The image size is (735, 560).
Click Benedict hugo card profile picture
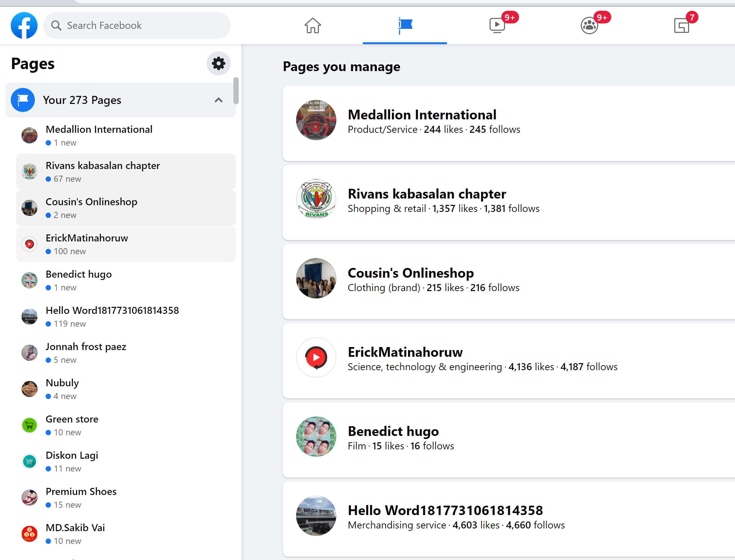pos(316,437)
